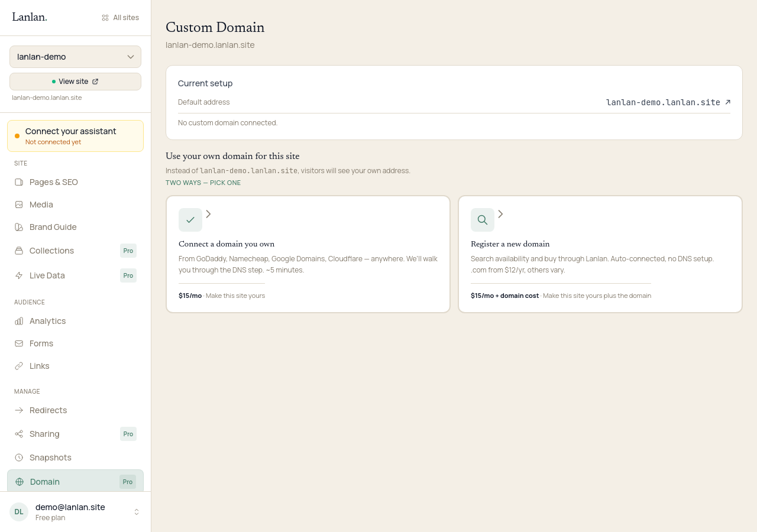This screenshot has height=532, width=757.
Task: Open Brand Guide
Action: (75, 227)
